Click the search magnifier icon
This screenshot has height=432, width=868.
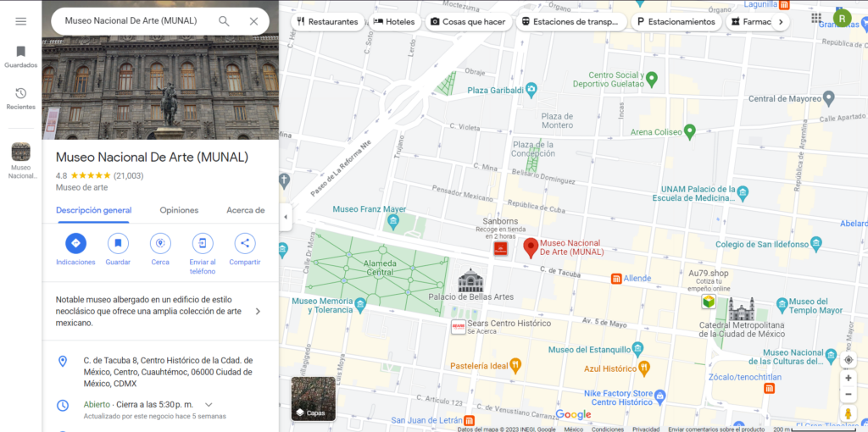(224, 21)
